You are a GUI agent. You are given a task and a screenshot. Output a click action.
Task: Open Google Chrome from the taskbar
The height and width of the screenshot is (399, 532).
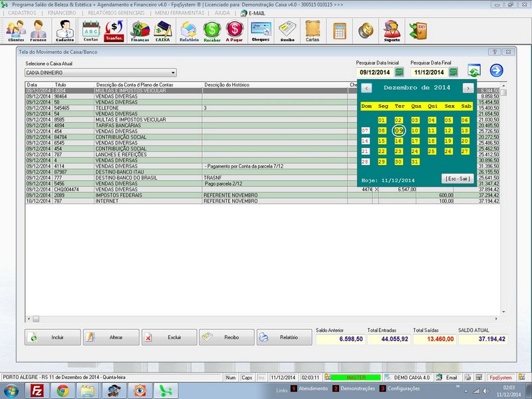coord(62,390)
